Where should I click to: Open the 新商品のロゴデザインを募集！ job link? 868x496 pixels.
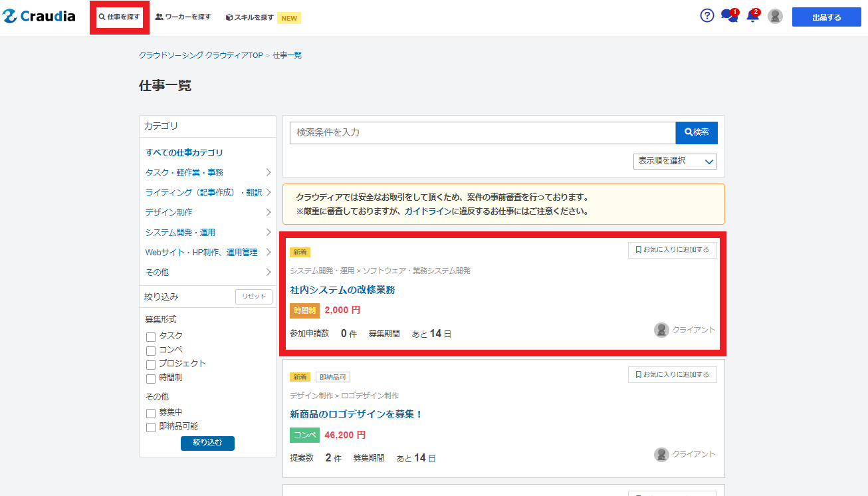356,414
